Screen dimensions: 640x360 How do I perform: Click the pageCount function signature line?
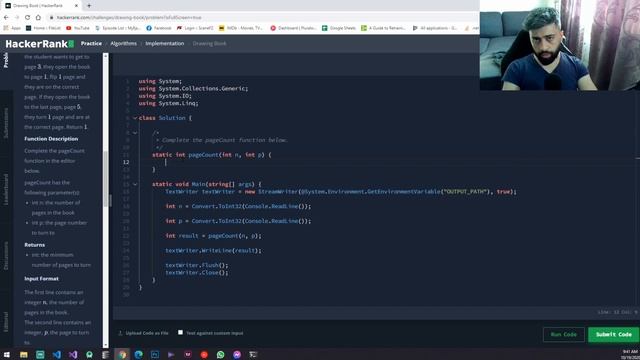pos(211,155)
